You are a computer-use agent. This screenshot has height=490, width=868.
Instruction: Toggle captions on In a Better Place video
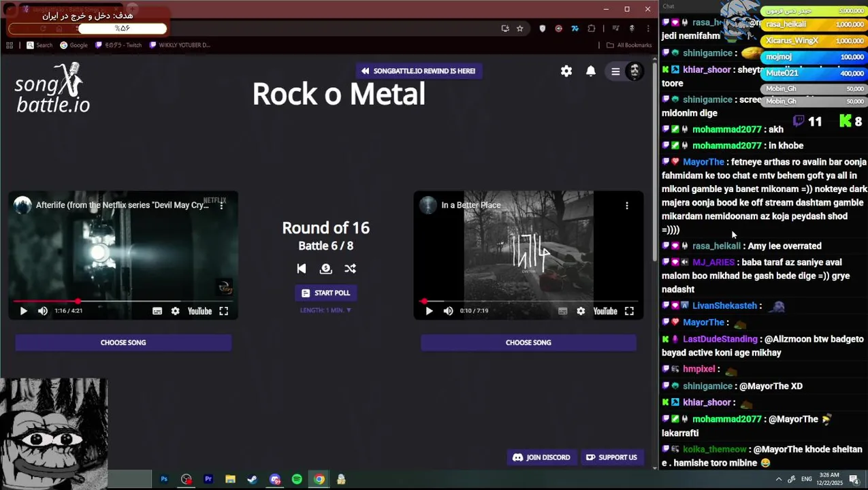(x=562, y=311)
